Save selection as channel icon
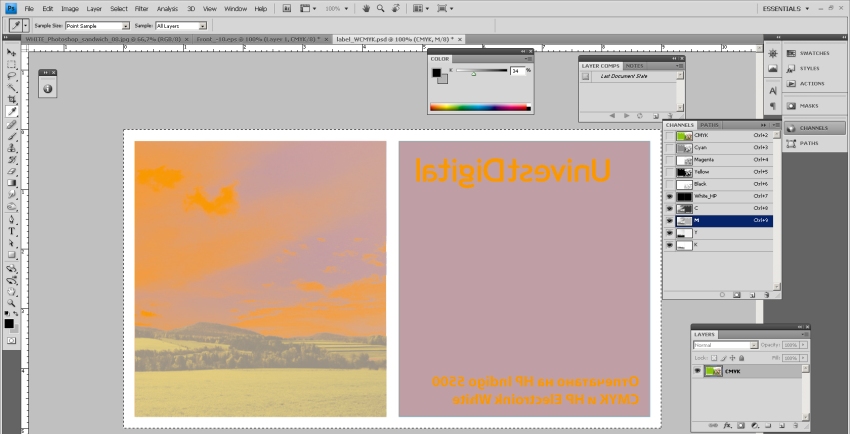 [737, 295]
